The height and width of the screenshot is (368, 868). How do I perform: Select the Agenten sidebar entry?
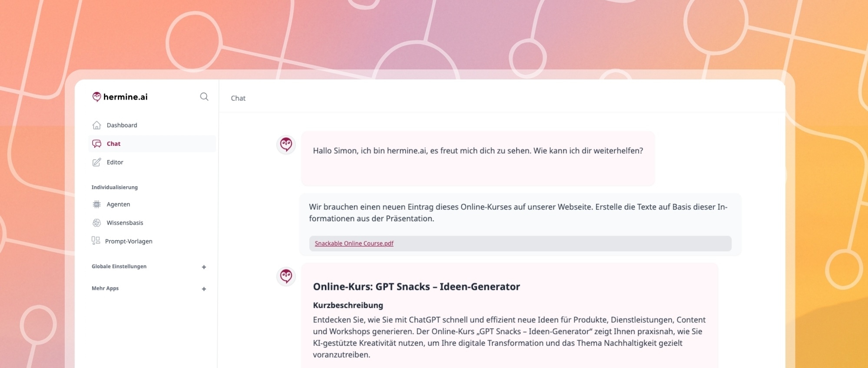pos(119,204)
